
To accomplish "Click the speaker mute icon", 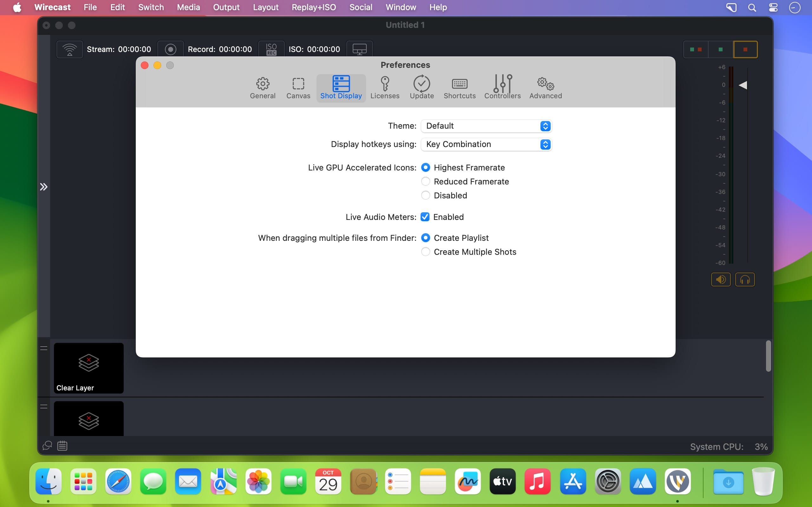I will pyautogui.click(x=720, y=279).
